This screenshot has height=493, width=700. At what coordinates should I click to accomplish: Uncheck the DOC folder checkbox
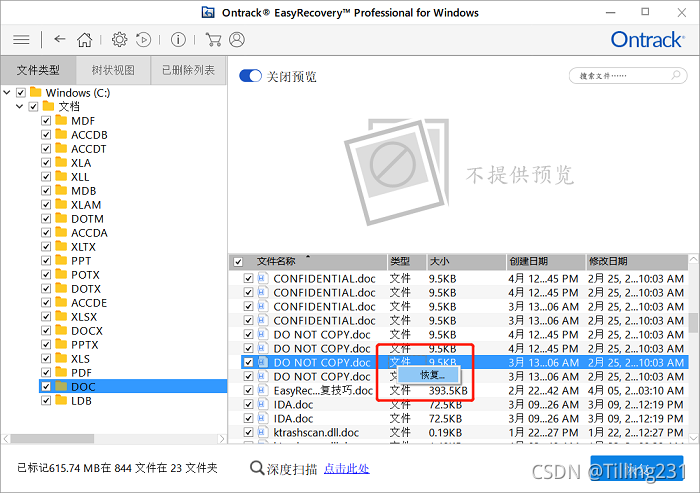click(46, 386)
